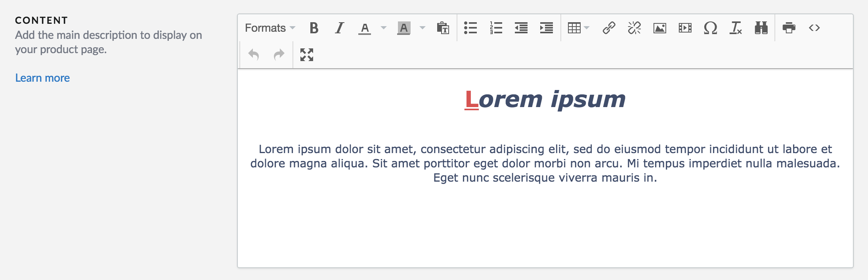Open the table insert menu
The width and height of the screenshot is (868, 280).
pos(578,28)
